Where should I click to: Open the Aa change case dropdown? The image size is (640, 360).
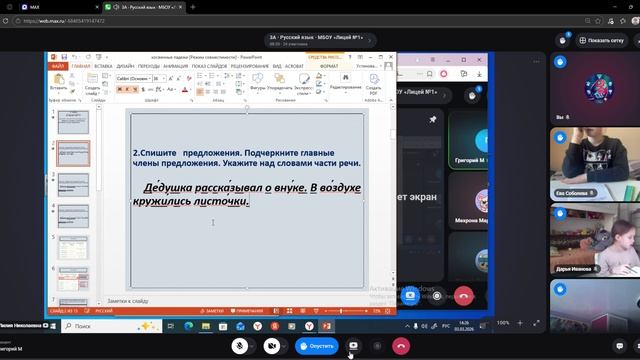tap(171, 89)
